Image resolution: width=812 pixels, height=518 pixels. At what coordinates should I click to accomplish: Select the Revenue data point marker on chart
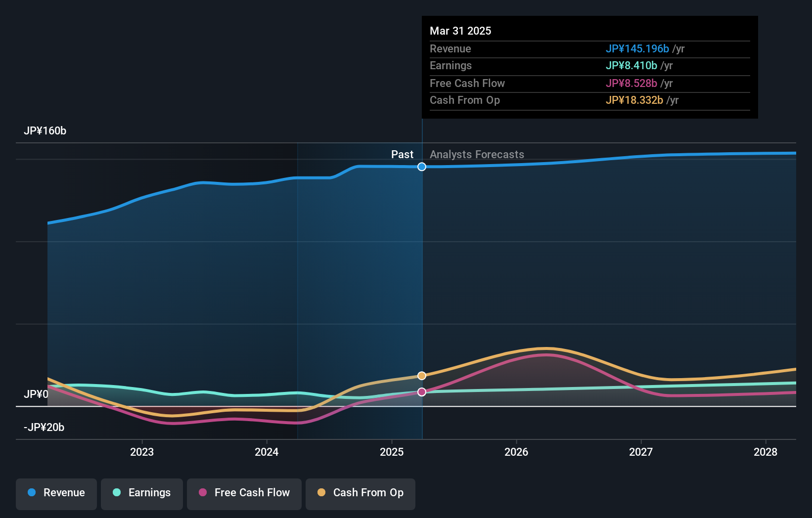click(421, 167)
